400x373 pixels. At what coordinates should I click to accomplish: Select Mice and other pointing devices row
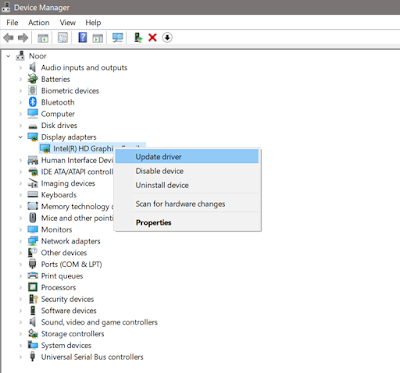click(x=77, y=218)
